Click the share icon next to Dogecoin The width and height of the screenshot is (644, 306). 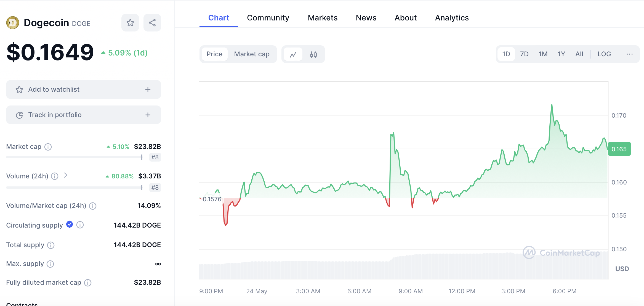pyautogui.click(x=152, y=23)
